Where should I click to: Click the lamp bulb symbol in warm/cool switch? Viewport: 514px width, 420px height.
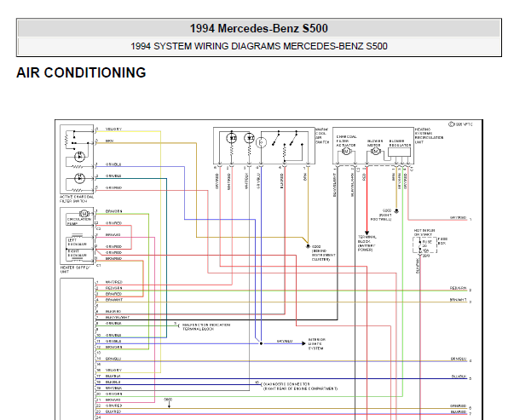point(261,142)
